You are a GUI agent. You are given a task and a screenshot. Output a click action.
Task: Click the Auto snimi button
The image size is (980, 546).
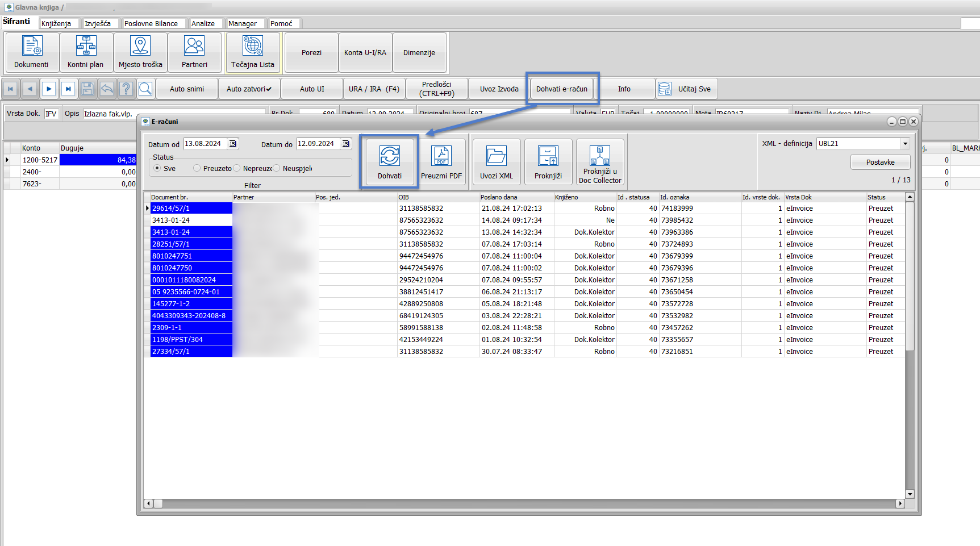(x=187, y=89)
